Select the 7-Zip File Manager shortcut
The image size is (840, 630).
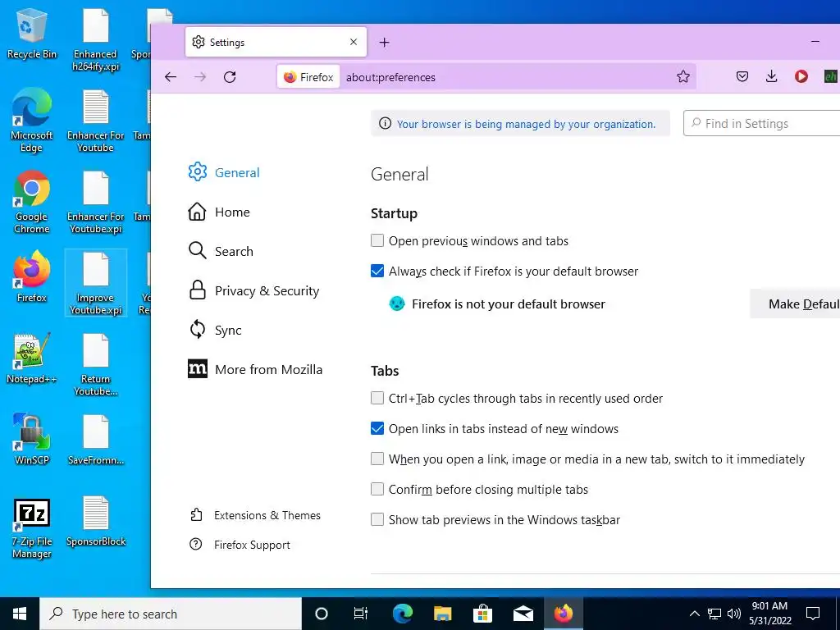click(x=32, y=529)
